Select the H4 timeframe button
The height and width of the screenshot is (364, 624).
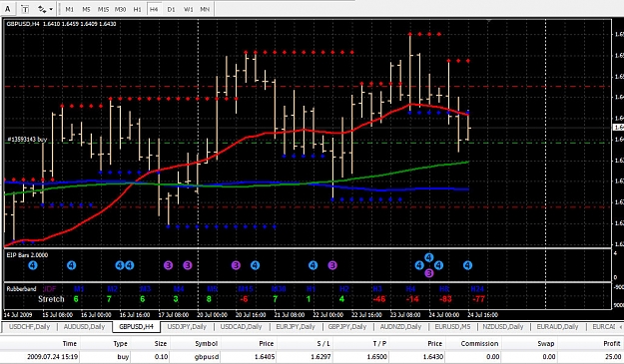click(154, 9)
